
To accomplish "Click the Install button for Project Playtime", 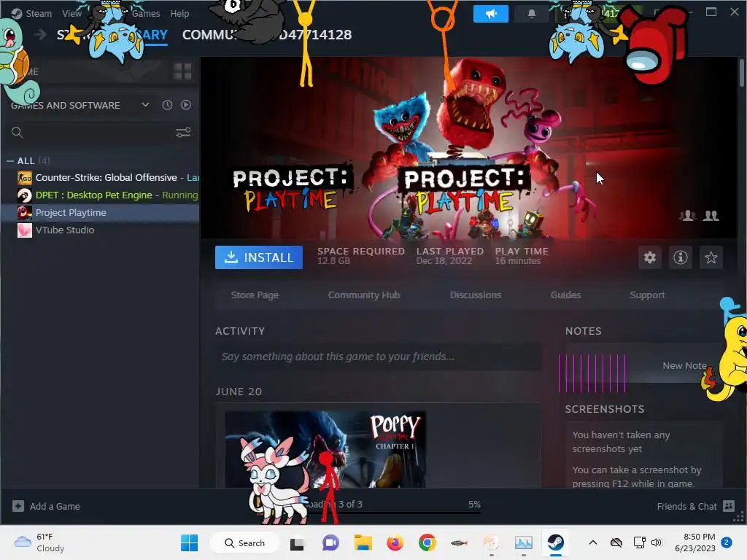I will coord(259,257).
